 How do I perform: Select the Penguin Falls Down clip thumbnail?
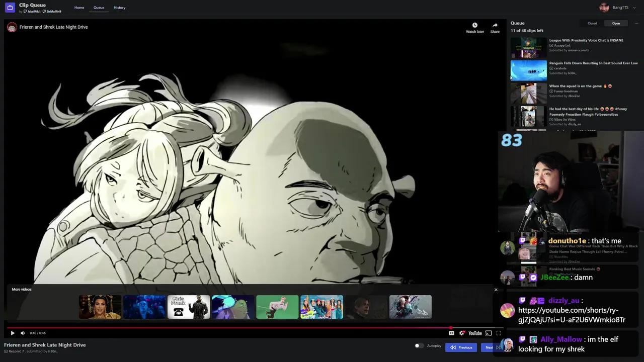point(528,70)
